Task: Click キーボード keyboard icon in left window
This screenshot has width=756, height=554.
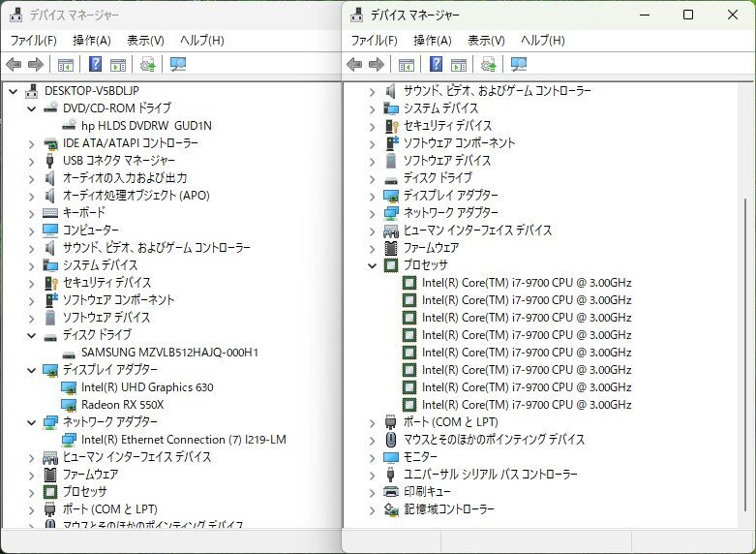Action: pyautogui.click(x=50, y=212)
